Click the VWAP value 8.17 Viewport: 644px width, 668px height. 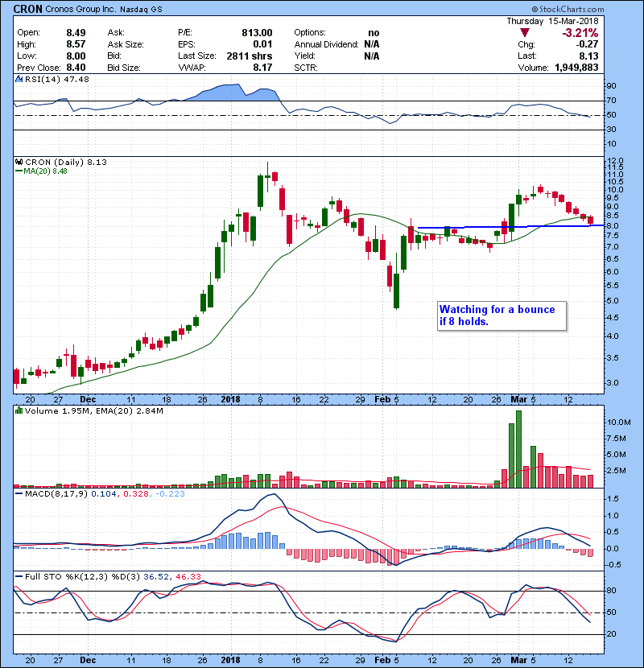[x=262, y=68]
